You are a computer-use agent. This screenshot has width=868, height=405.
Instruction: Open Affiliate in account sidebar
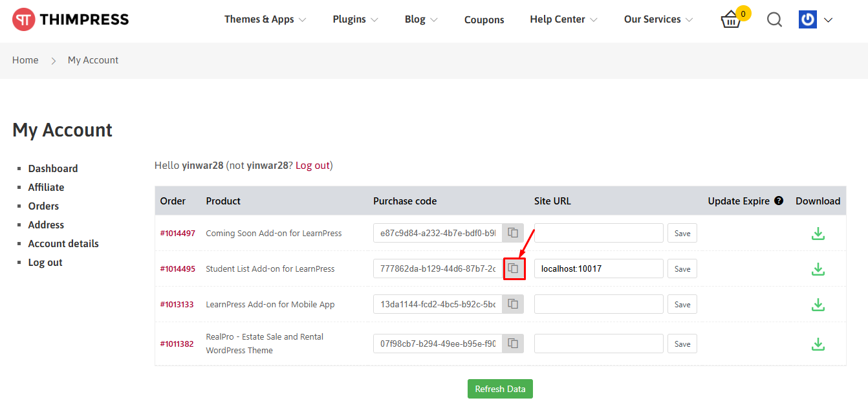click(x=46, y=187)
